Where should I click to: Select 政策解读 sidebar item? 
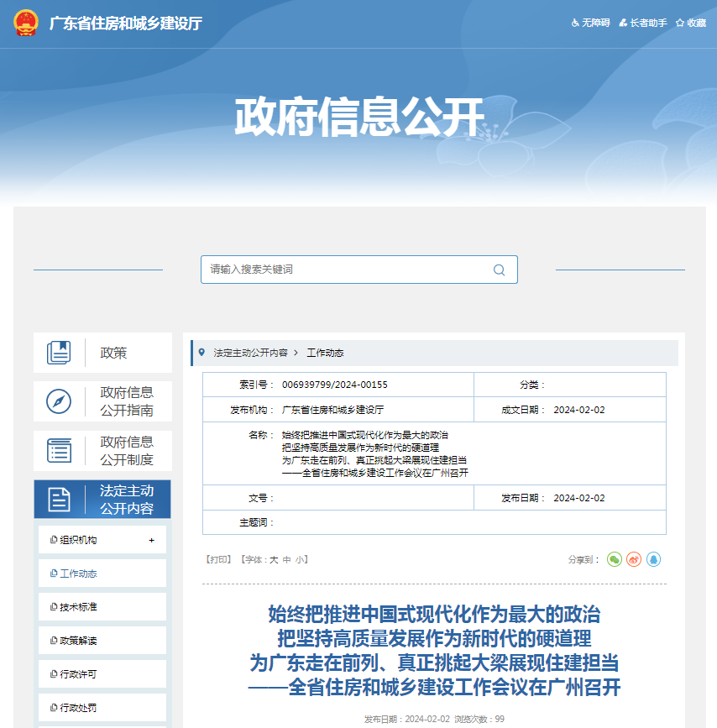pyautogui.click(x=78, y=641)
